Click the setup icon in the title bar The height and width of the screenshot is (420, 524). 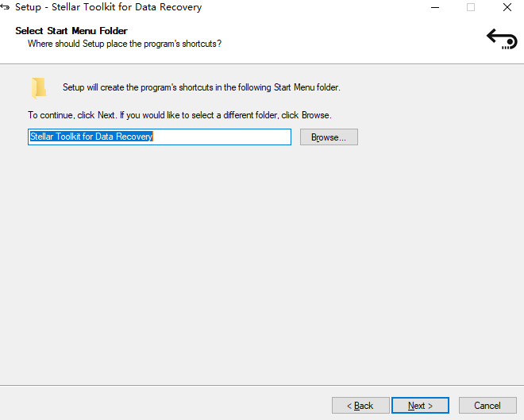click(6, 7)
